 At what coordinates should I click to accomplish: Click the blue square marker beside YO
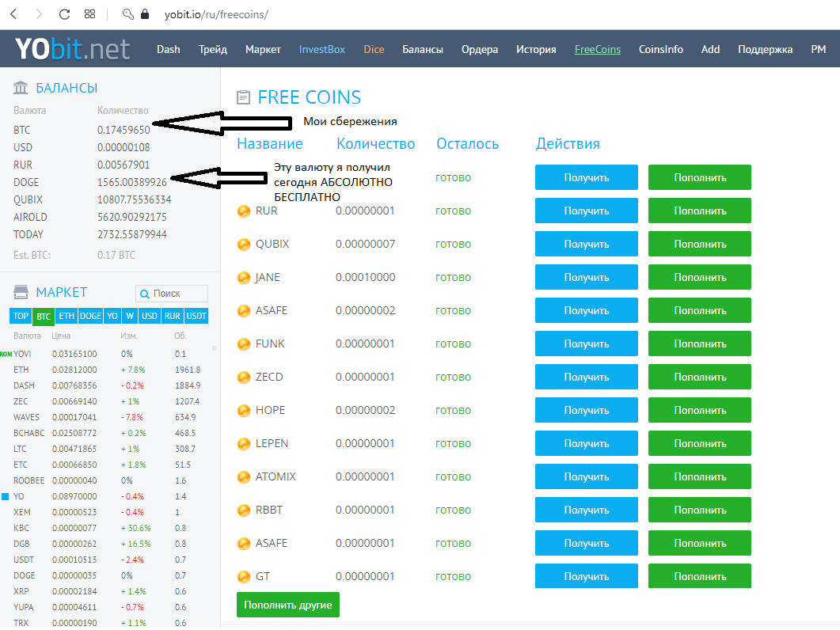(6, 496)
